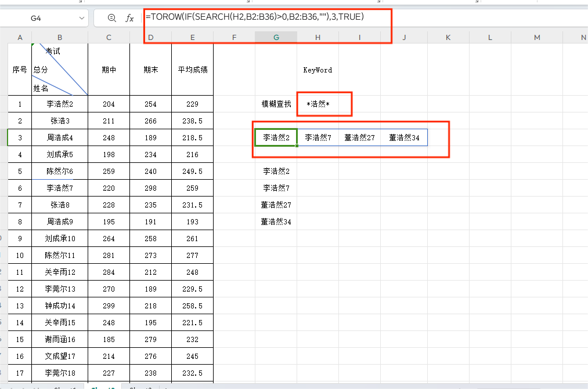Click the cell with name 谢雨涵16

[x=60, y=340]
